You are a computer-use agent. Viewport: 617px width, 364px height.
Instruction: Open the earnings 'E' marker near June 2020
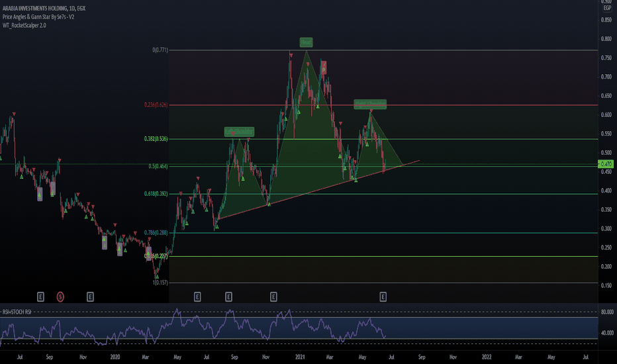197,296
